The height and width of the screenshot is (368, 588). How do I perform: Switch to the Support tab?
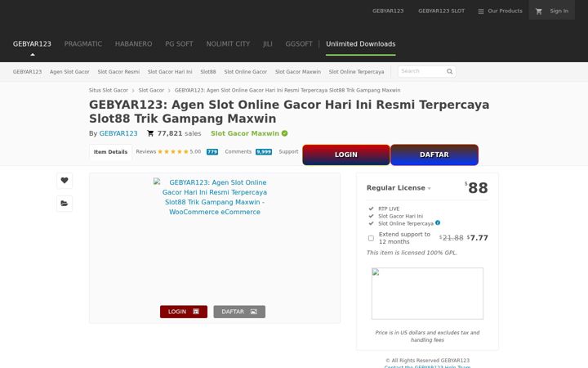coord(288,152)
